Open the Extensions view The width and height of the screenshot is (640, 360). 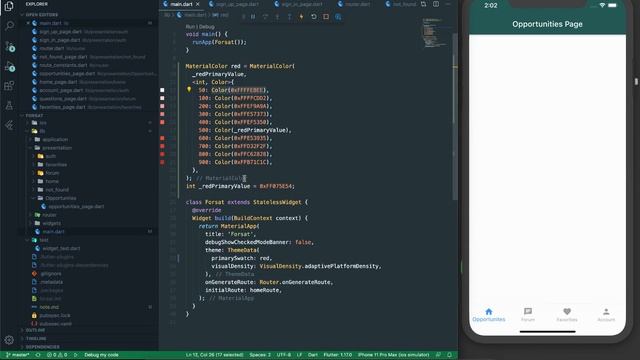[x=9, y=86]
